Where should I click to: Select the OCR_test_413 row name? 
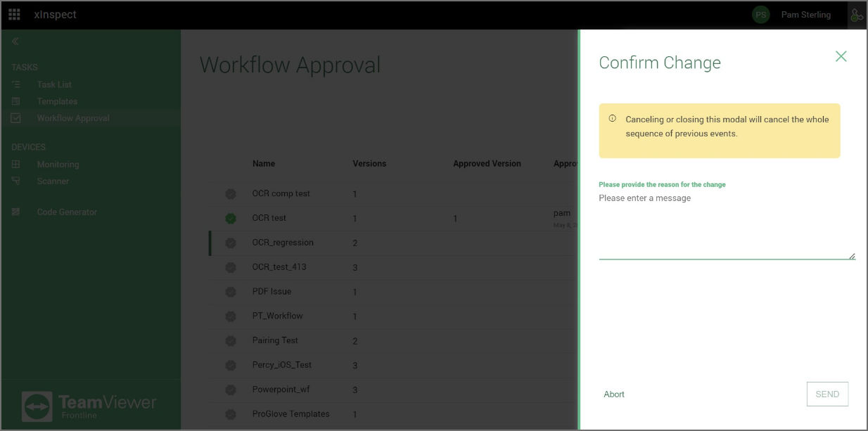coord(279,267)
